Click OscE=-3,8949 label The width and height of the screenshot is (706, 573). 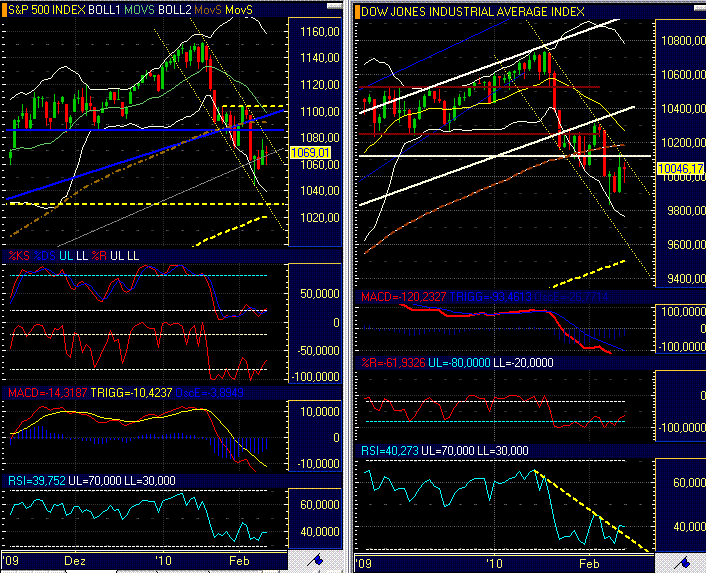[x=209, y=393]
